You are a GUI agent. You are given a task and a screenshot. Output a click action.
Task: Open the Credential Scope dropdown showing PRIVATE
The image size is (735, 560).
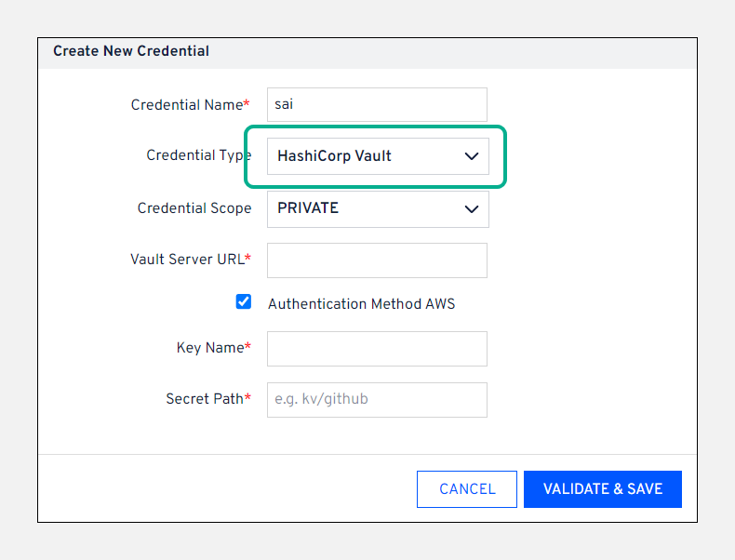[x=378, y=209]
